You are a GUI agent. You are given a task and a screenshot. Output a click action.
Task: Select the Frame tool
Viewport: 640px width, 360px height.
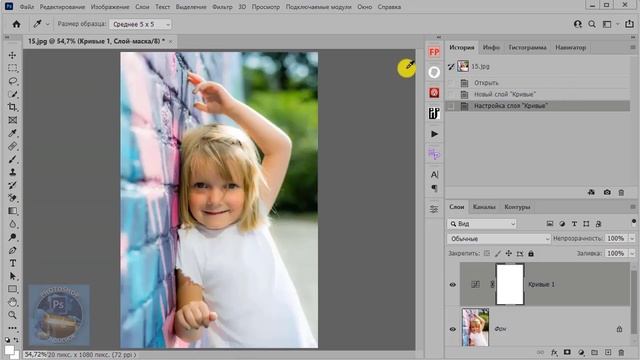(x=12, y=120)
